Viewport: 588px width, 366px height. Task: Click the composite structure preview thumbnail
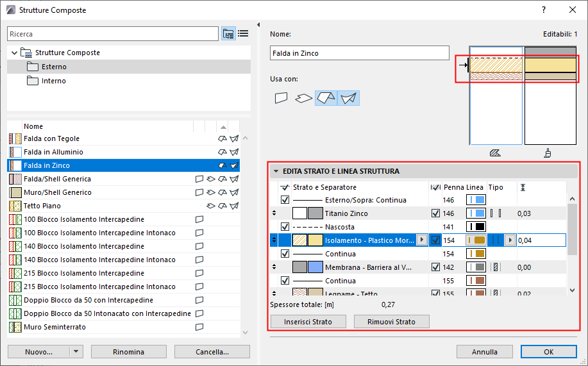(523, 96)
